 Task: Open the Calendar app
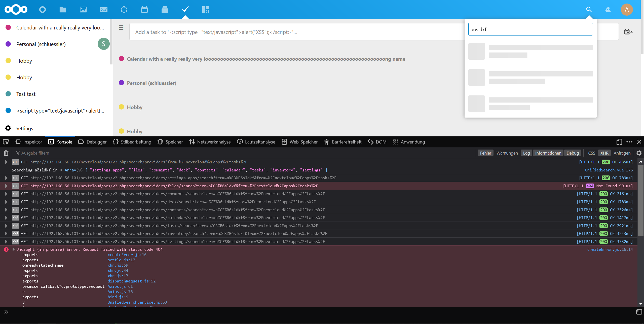click(144, 9)
